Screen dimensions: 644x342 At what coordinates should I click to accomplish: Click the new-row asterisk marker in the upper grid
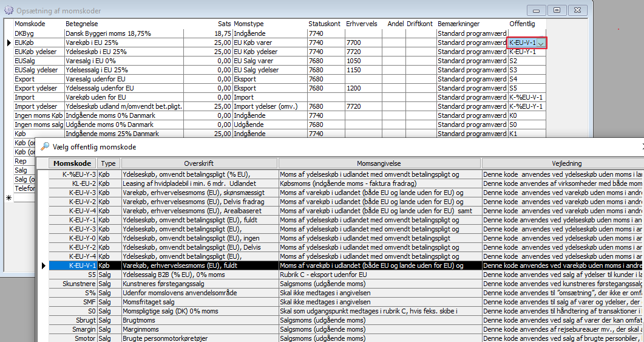[8, 198]
